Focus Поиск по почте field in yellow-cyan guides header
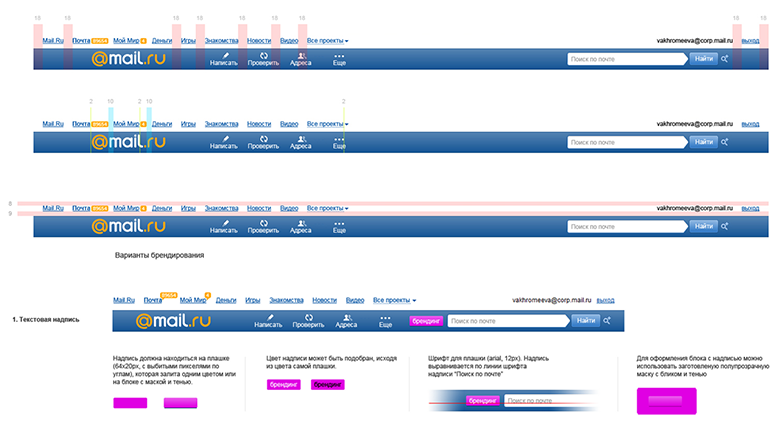Viewport: 780px width, 431px height. pyautogui.click(x=627, y=142)
